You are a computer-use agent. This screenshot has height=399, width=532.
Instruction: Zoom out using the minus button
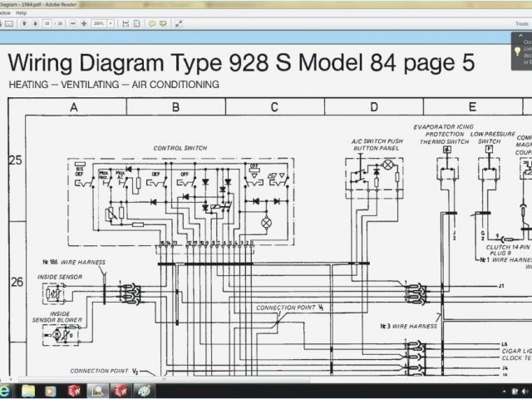(x=73, y=24)
